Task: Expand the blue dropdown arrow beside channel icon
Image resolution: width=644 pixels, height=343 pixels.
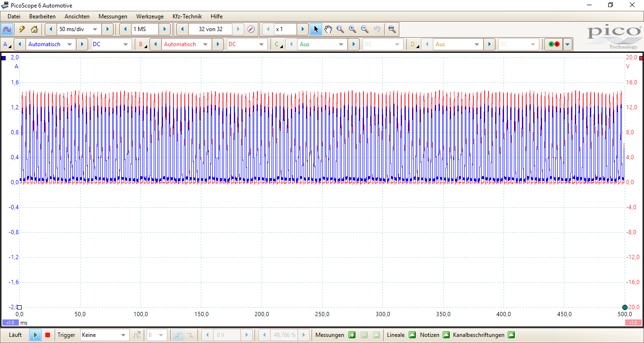Action: pos(568,44)
